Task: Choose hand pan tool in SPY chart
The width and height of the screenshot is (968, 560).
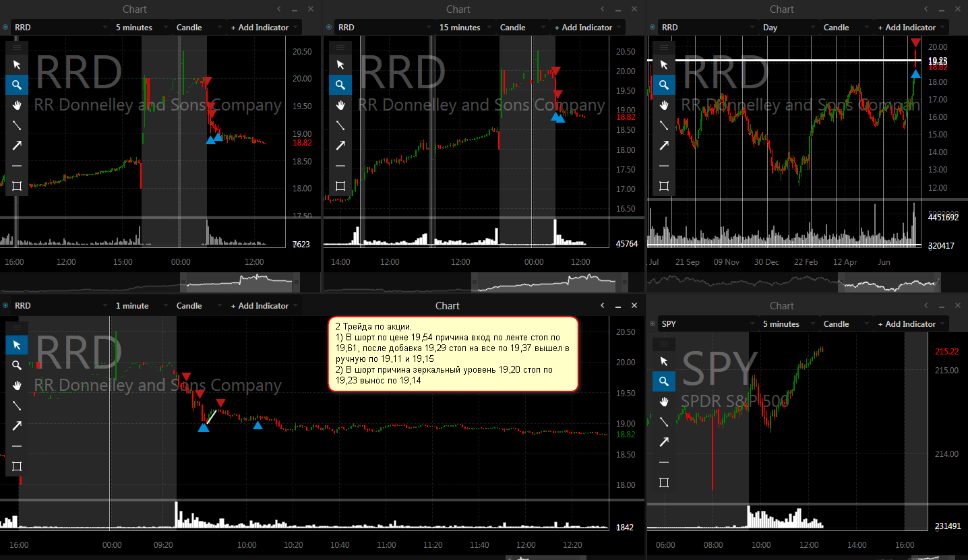Action: (664, 402)
